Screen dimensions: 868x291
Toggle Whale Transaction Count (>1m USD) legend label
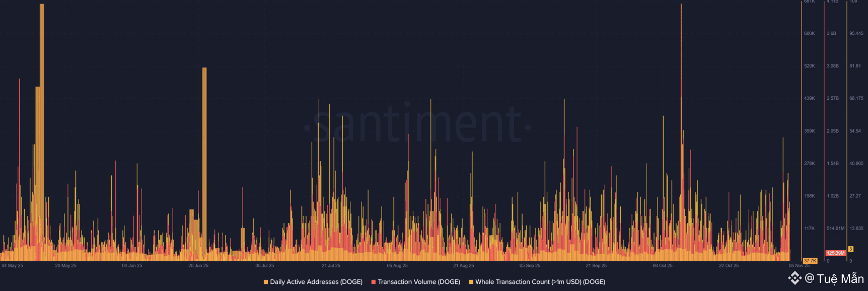[540, 282]
